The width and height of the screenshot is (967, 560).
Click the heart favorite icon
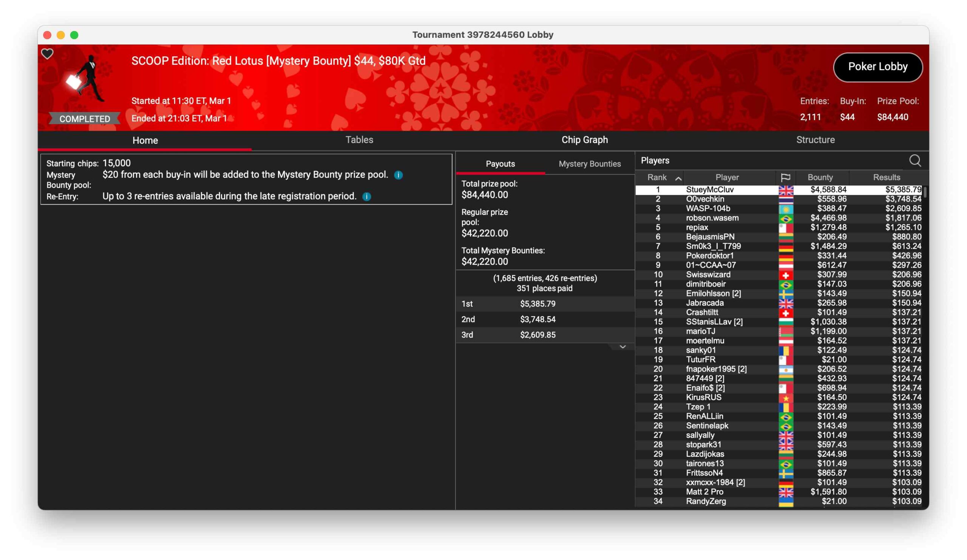pyautogui.click(x=47, y=54)
